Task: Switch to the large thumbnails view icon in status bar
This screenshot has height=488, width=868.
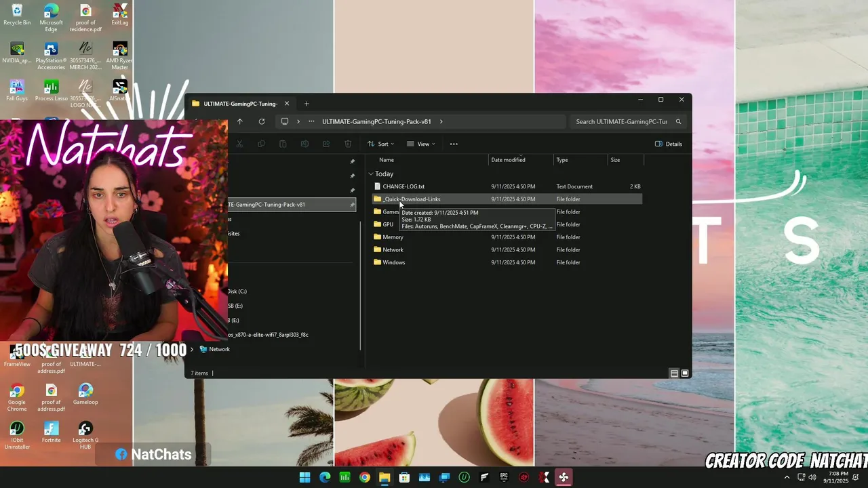Action: tap(685, 373)
